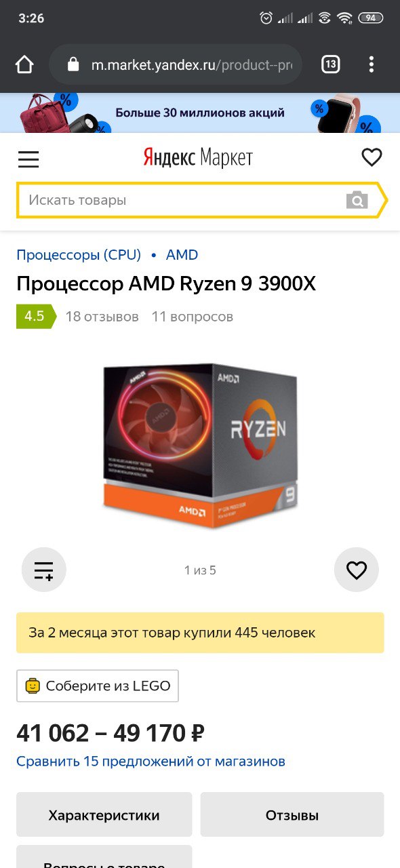This screenshot has height=868, width=400.
Task: Click the "Соберите из LEGO" badge
Action: pos(98,686)
